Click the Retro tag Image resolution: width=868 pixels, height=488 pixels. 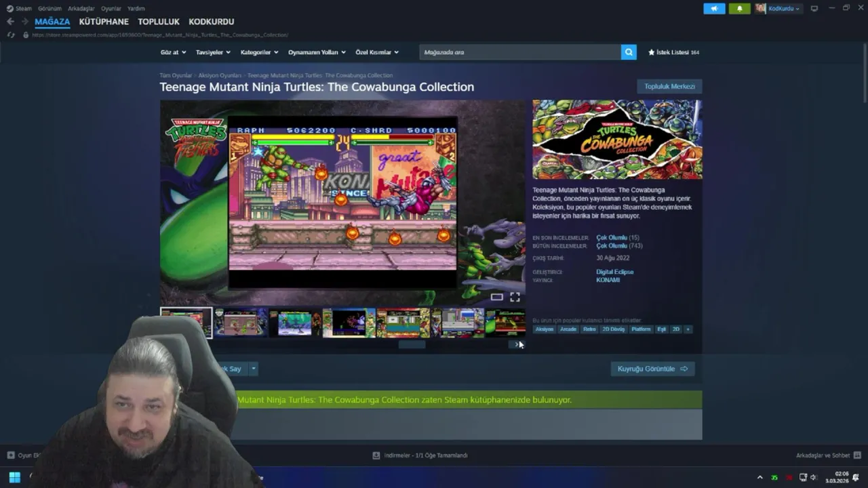(589, 329)
